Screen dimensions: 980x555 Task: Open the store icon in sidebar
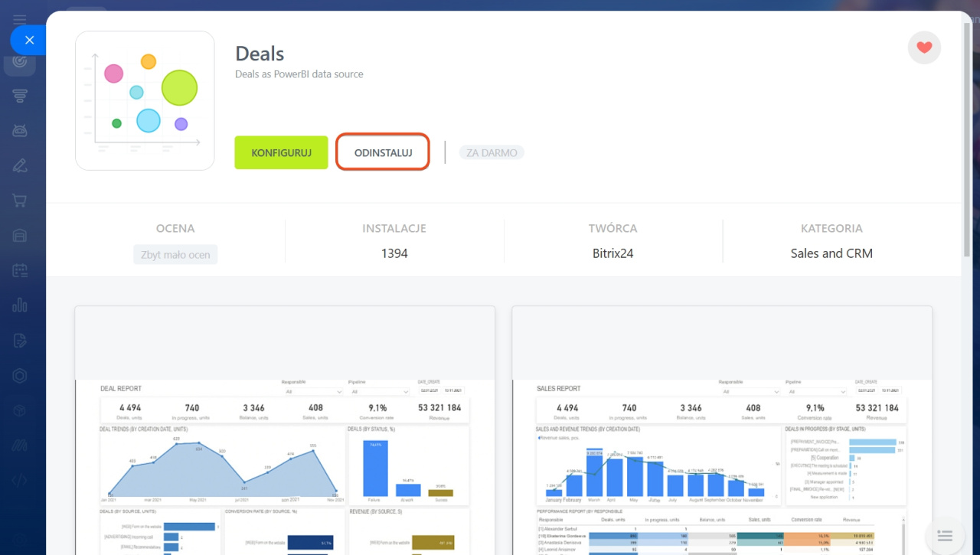pyautogui.click(x=20, y=235)
